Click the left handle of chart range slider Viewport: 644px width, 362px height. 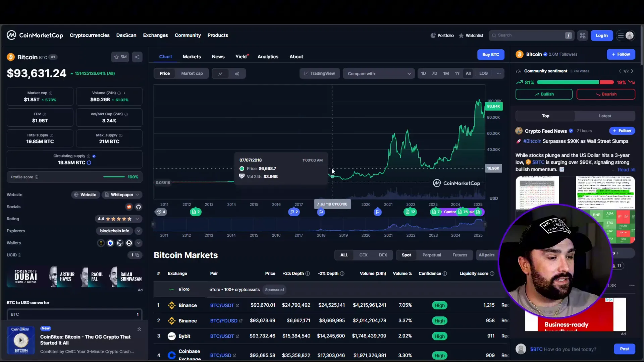pos(153,224)
